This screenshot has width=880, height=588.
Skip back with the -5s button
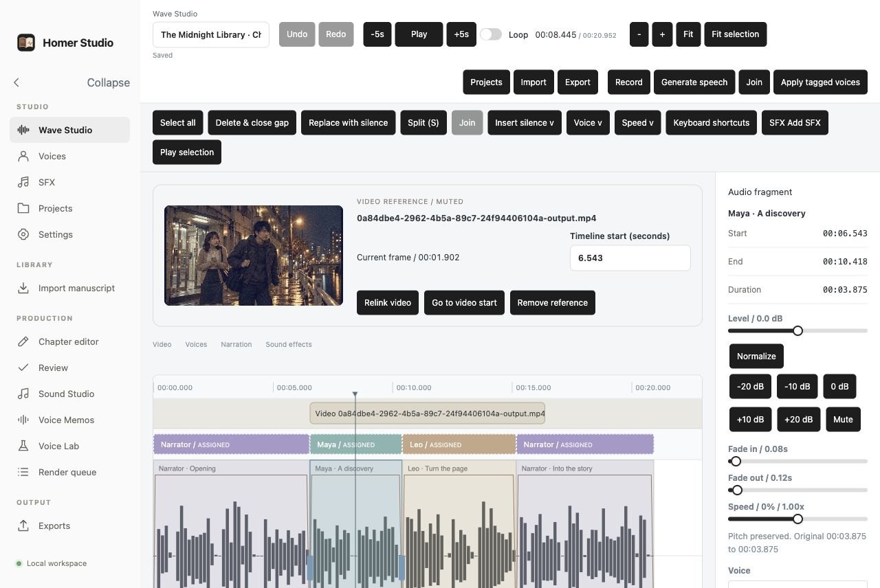[377, 34]
